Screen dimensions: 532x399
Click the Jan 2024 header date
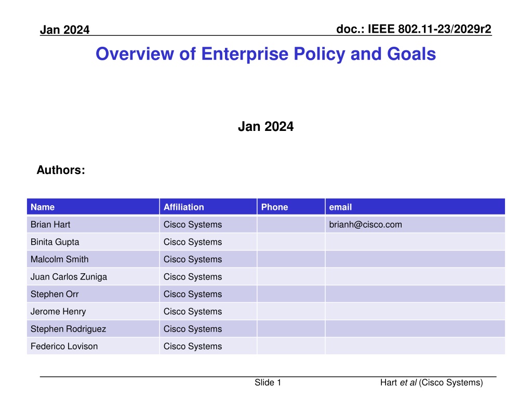pyautogui.click(x=64, y=30)
